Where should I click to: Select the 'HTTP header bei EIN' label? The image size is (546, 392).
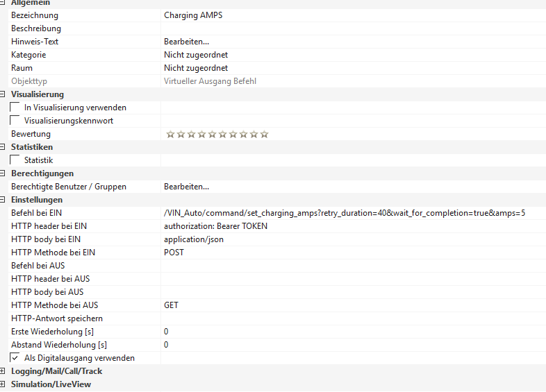pyautogui.click(x=49, y=226)
